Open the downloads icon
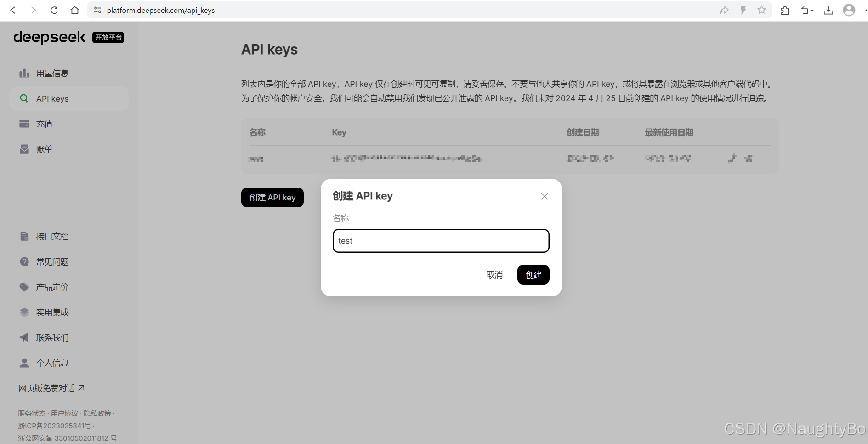The width and height of the screenshot is (868, 444). 828,10
